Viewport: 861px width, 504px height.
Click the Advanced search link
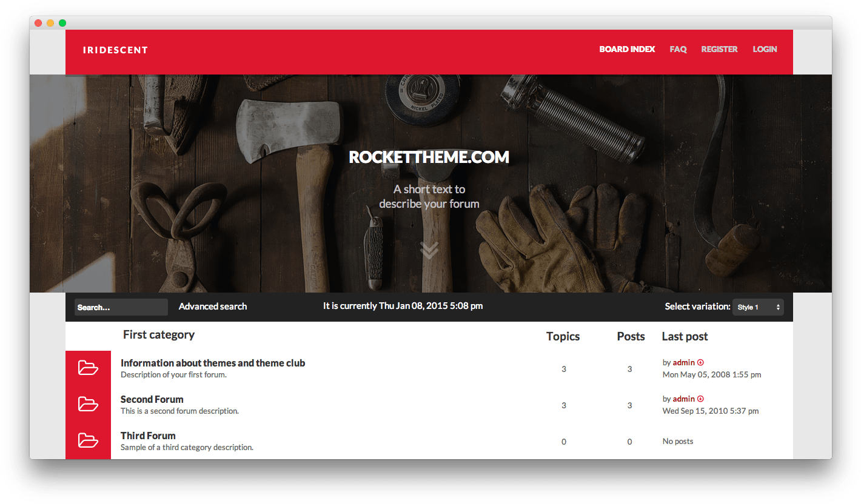click(213, 307)
